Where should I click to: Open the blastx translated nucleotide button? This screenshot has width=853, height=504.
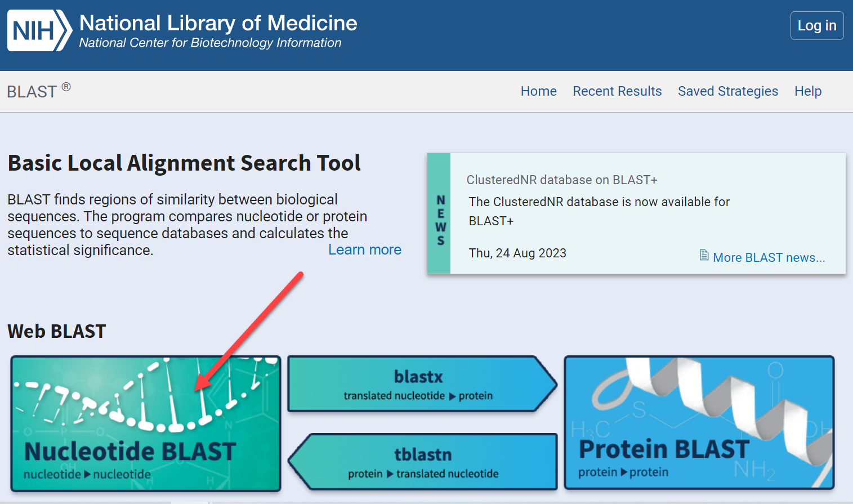tap(422, 384)
